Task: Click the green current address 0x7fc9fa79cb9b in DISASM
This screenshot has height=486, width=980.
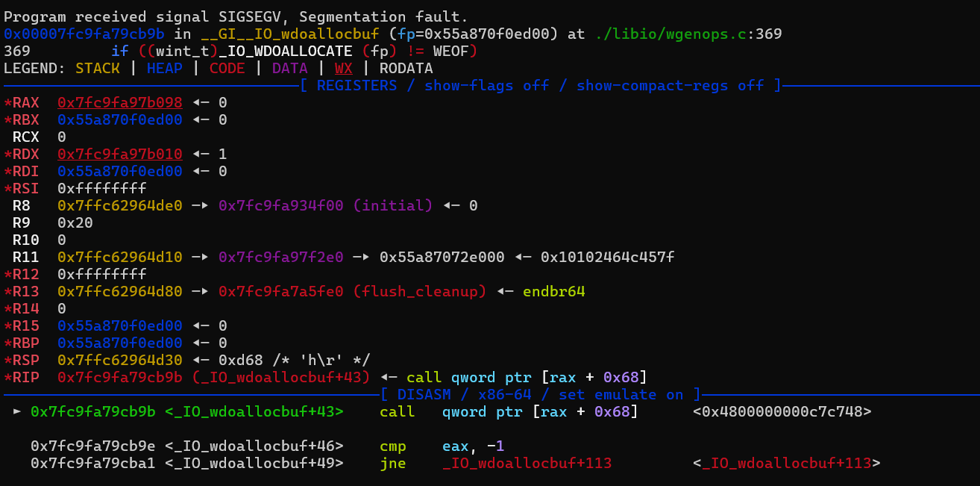Action: pos(92,411)
